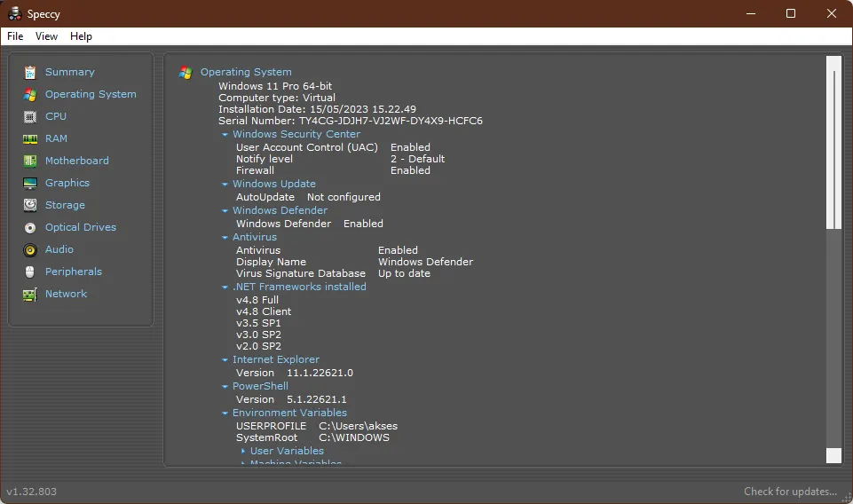Click the Graphics monitor icon
853x504 pixels.
[x=30, y=183]
